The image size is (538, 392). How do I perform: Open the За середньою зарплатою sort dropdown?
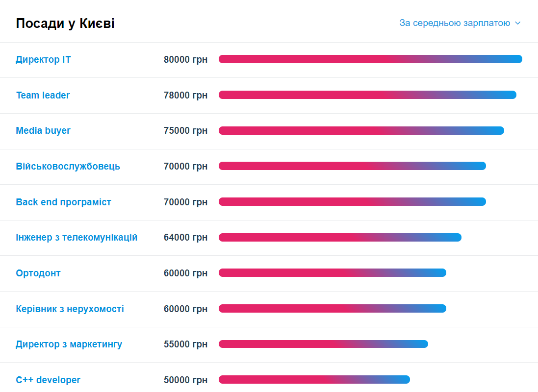click(x=460, y=23)
